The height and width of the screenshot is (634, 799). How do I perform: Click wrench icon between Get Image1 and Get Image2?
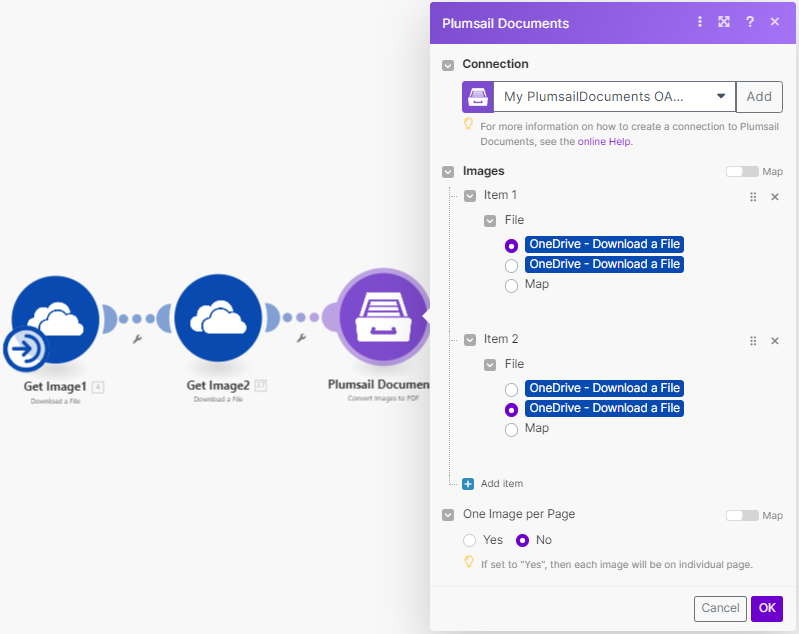tap(137, 339)
